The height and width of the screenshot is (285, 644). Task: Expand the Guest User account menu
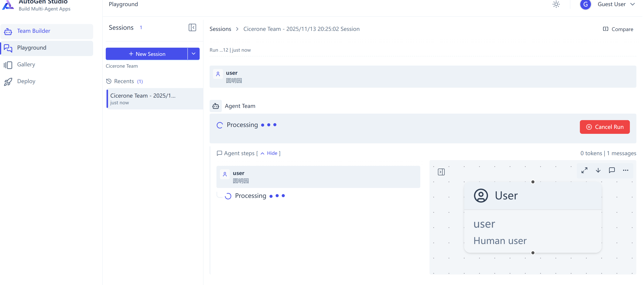pyautogui.click(x=633, y=4)
